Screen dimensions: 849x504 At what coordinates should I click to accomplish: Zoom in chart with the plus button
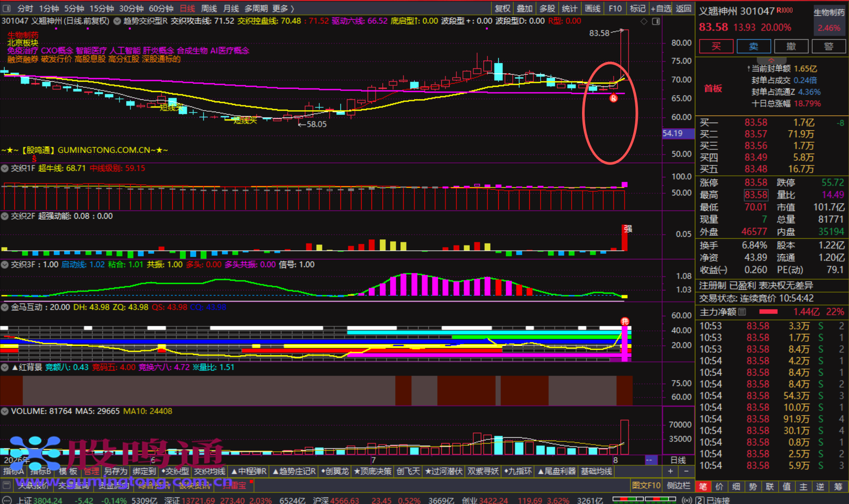click(671, 471)
